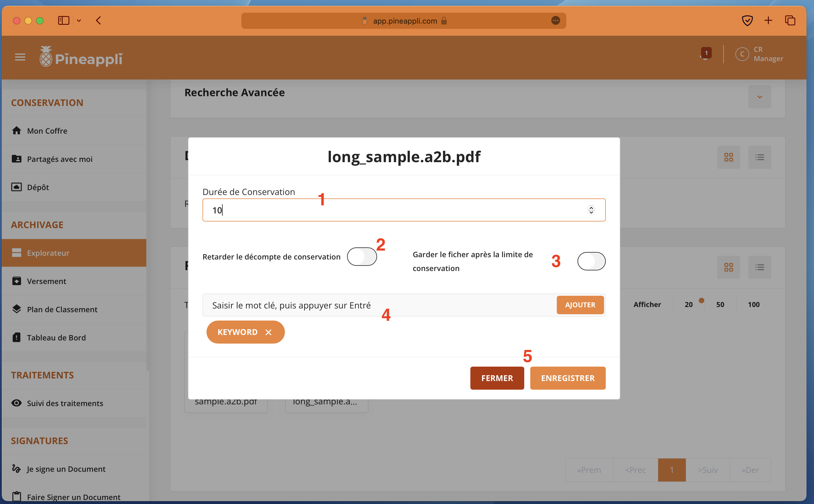Expand the Recherche Avancée panel

(759, 97)
